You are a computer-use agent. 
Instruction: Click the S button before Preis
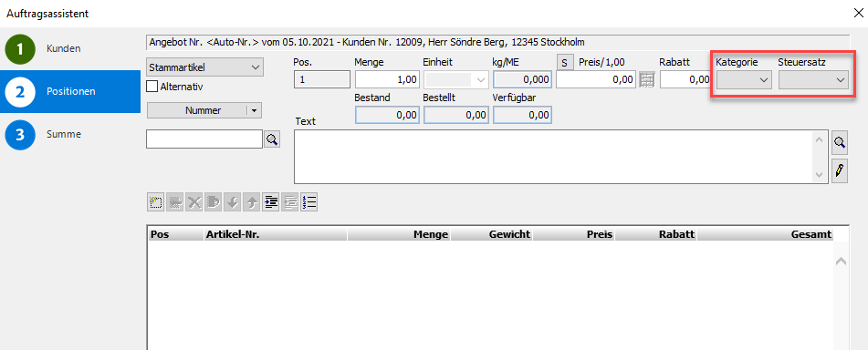(x=564, y=63)
